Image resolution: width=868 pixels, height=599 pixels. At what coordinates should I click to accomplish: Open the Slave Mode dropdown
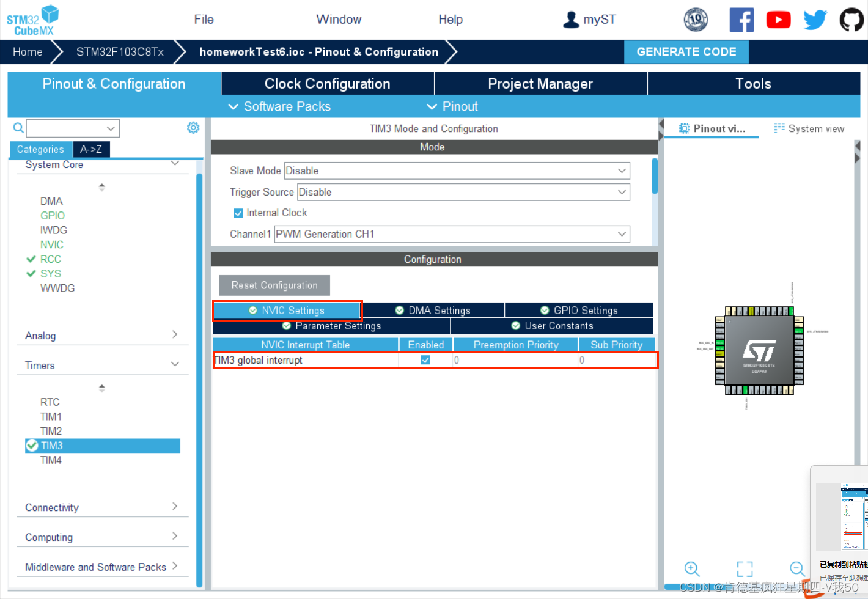pyautogui.click(x=457, y=171)
